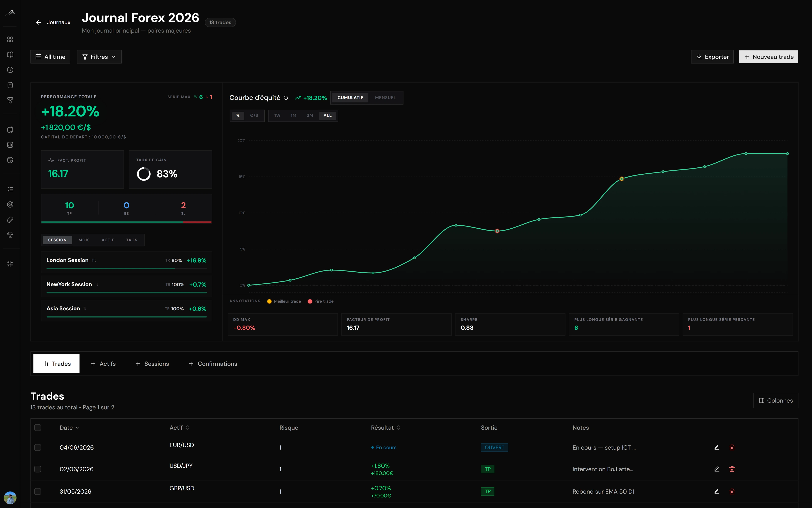Check the 31/05/2026 trade row checkbox

coord(38,491)
